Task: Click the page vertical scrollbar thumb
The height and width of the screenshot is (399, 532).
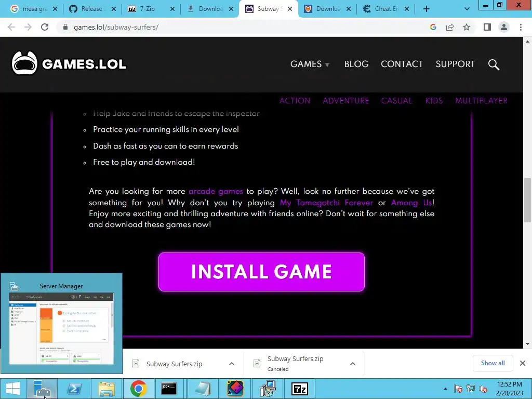Action: point(527,200)
